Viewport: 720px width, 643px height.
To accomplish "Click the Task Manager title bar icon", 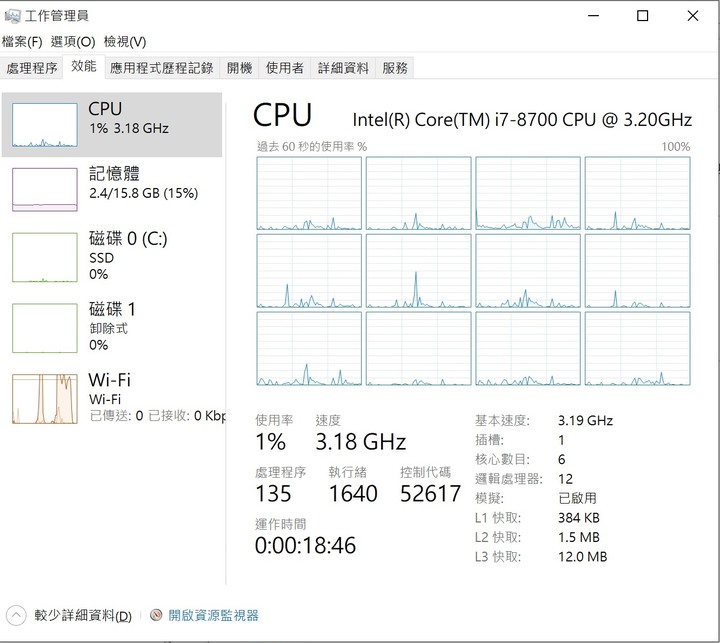I will click(x=12, y=15).
